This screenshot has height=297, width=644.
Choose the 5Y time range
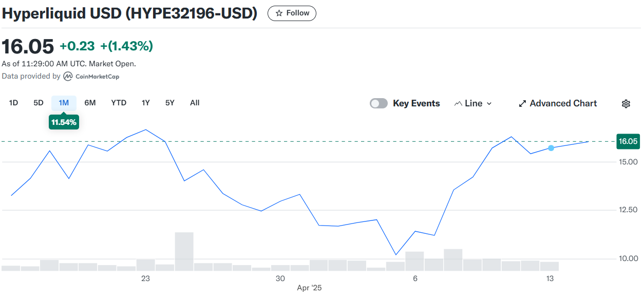point(170,103)
